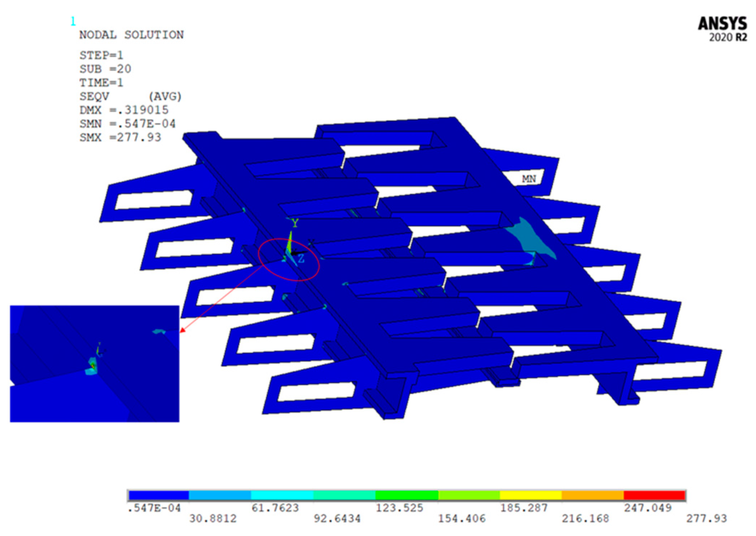Screen dimensions: 756x536
Task: Click the 277.93 legend maximum label
Action: (706, 518)
